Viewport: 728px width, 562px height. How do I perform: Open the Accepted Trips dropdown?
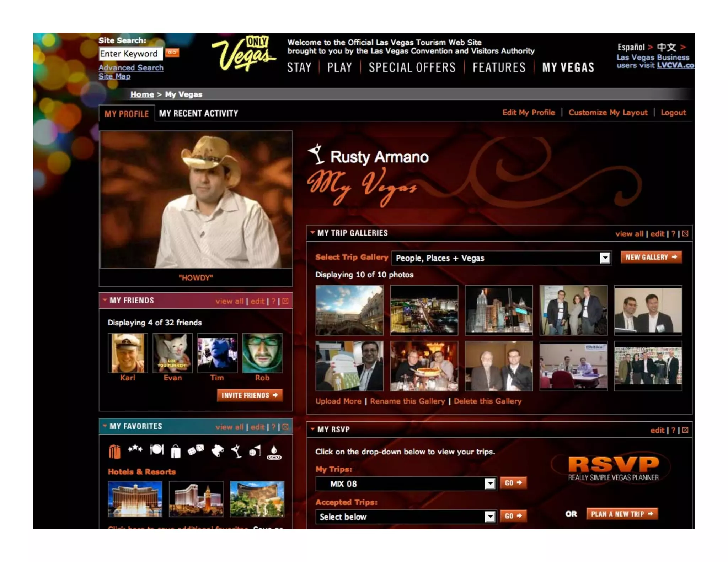click(x=490, y=517)
